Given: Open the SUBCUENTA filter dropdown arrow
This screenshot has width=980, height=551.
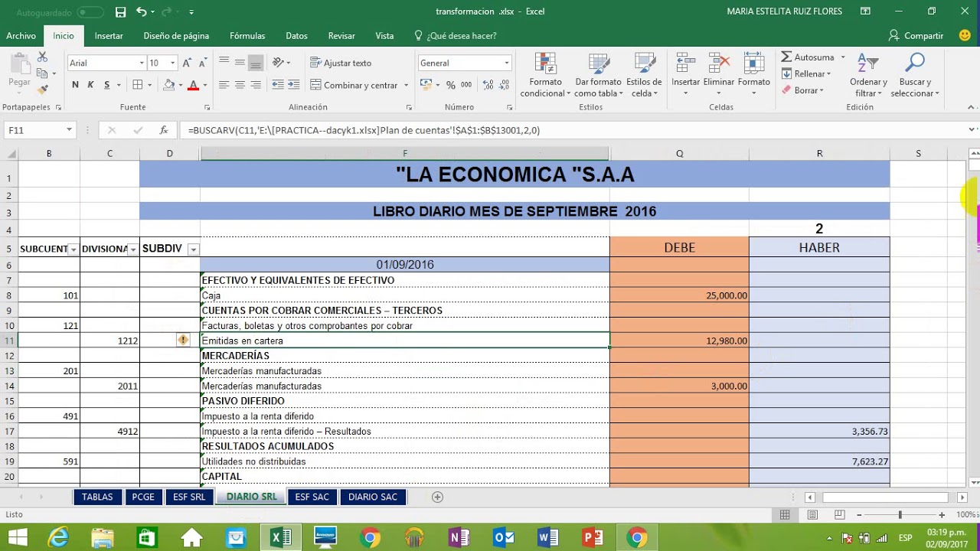Looking at the screenshot, I should (x=73, y=249).
